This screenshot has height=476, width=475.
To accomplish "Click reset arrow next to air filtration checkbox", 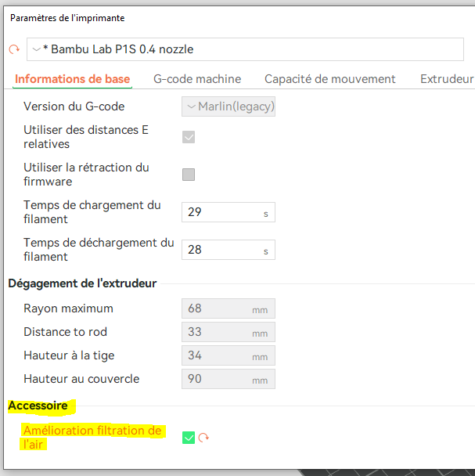I will coord(203,438).
